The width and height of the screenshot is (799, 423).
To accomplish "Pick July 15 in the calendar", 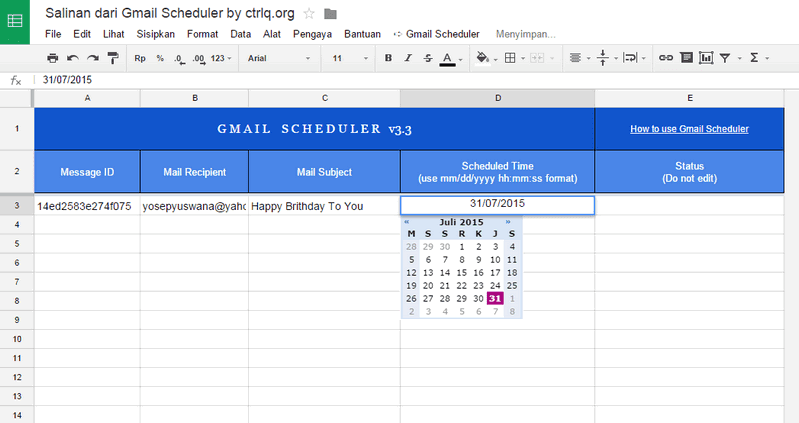I will tap(462, 273).
